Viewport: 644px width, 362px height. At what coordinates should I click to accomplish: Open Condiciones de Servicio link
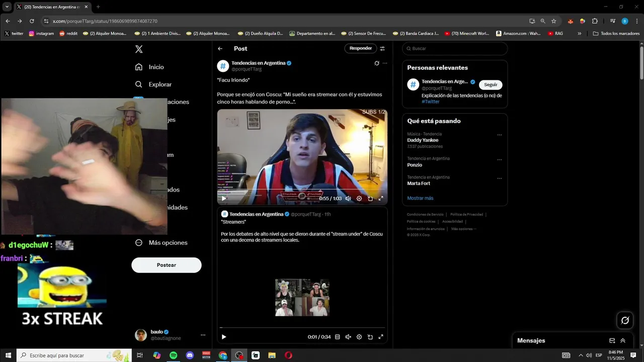coord(425,215)
